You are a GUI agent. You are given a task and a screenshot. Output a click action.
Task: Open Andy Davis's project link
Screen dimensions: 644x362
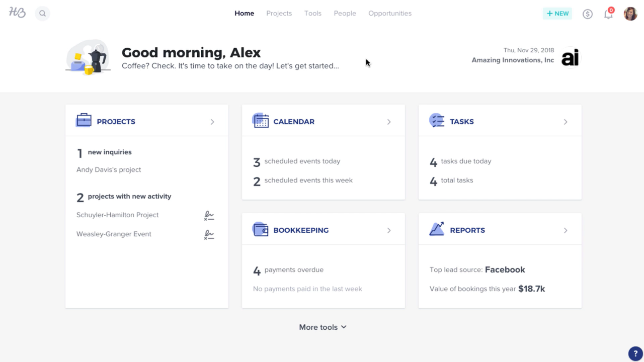109,170
